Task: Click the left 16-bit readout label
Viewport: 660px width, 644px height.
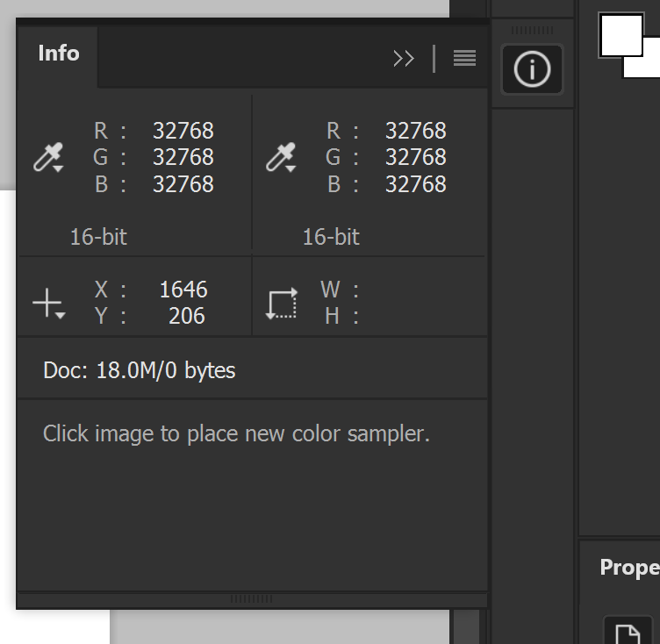Action: click(x=98, y=237)
